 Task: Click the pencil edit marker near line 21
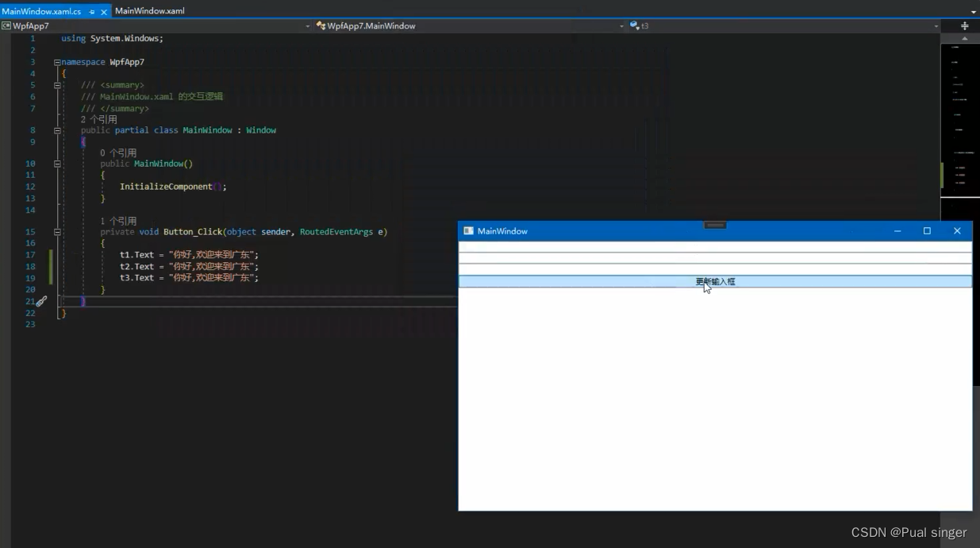tap(41, 301)
